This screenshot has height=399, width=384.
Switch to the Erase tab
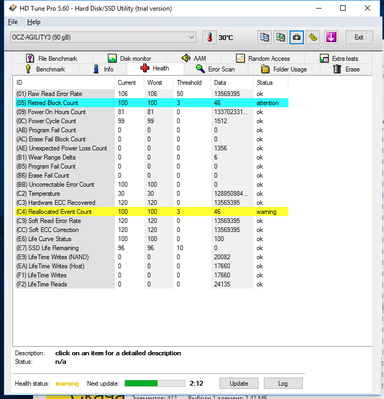coord(346,69)
